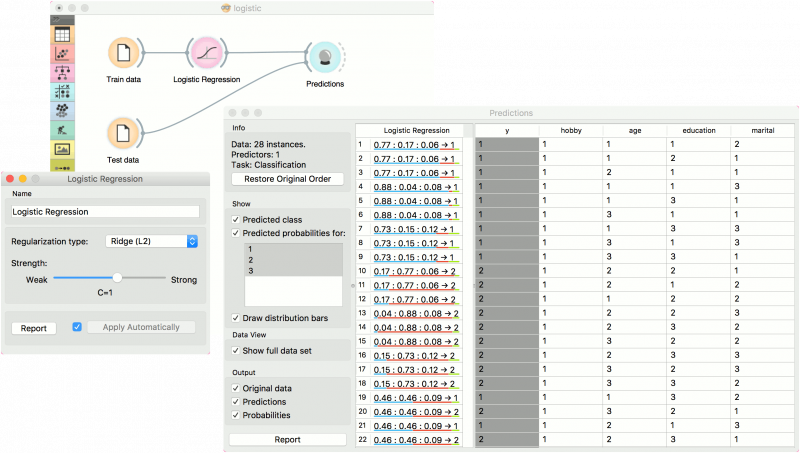This screenshot has width=800, height=453.
Task: Select the Predictions crystal ball node
Action: point(324,58)
